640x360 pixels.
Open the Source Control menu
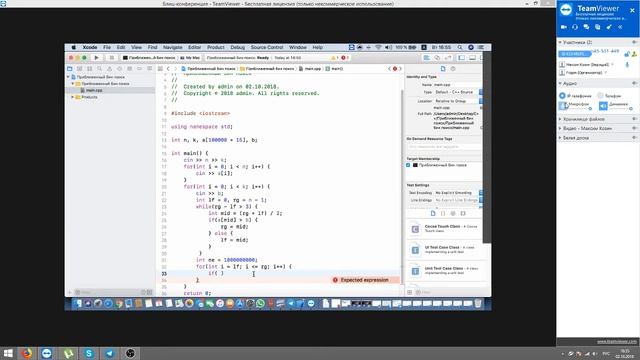(x=267, y=47)
